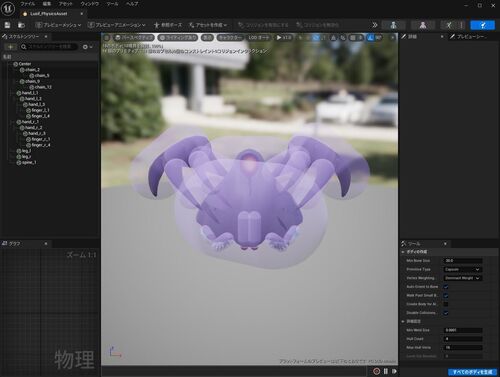Open the skeleton tree settings gear dropdown

[x=87, y=47]
